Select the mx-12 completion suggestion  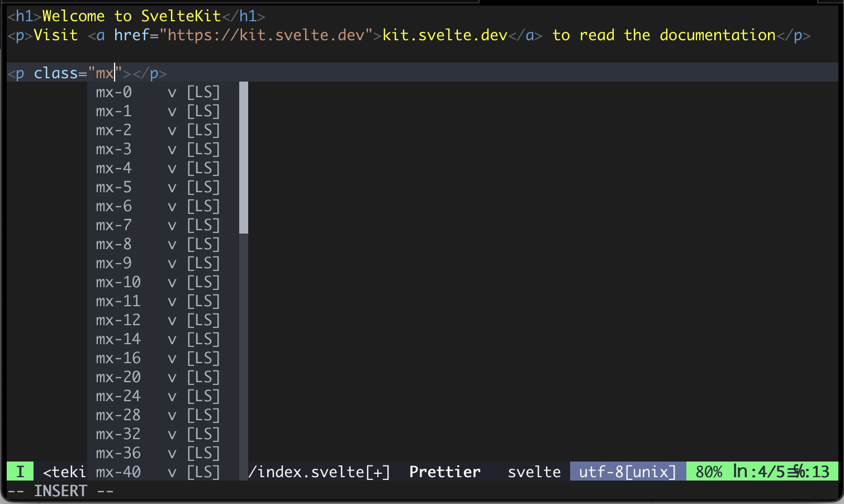(x=118, y=320)
